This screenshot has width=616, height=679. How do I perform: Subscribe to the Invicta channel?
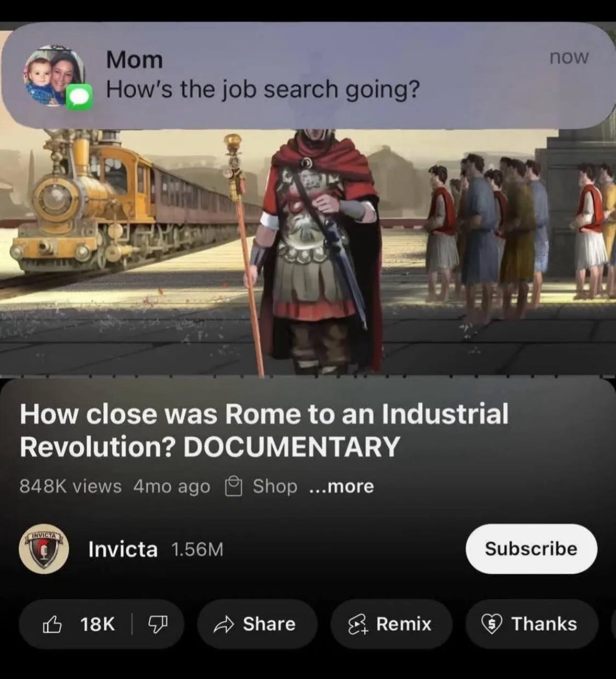(531, 548)
